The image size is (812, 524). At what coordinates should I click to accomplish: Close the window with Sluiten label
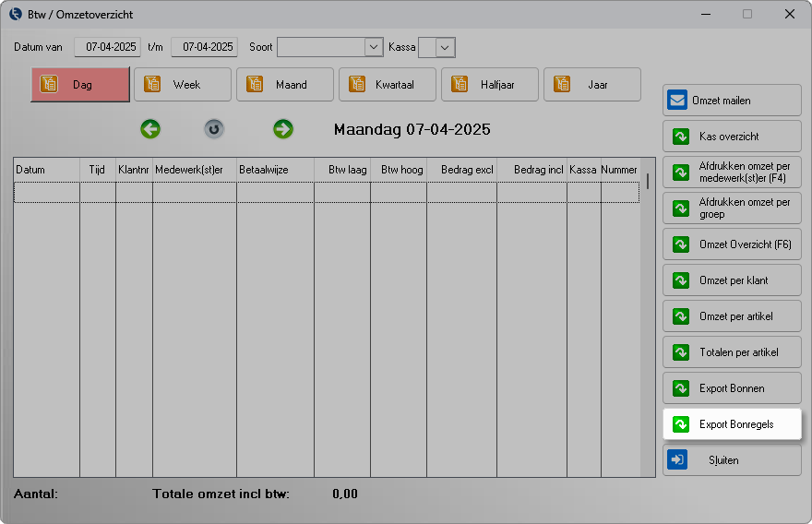(x=723, y=459)
